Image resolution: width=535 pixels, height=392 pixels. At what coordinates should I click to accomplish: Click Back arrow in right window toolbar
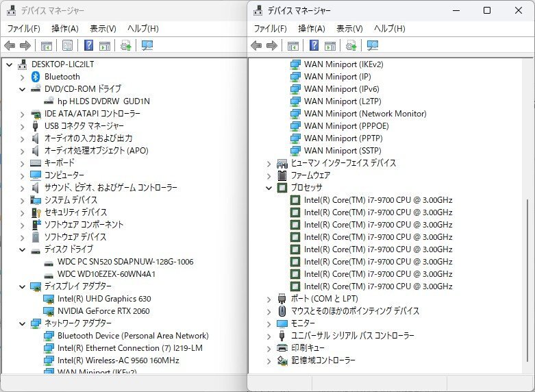[256, 45]
